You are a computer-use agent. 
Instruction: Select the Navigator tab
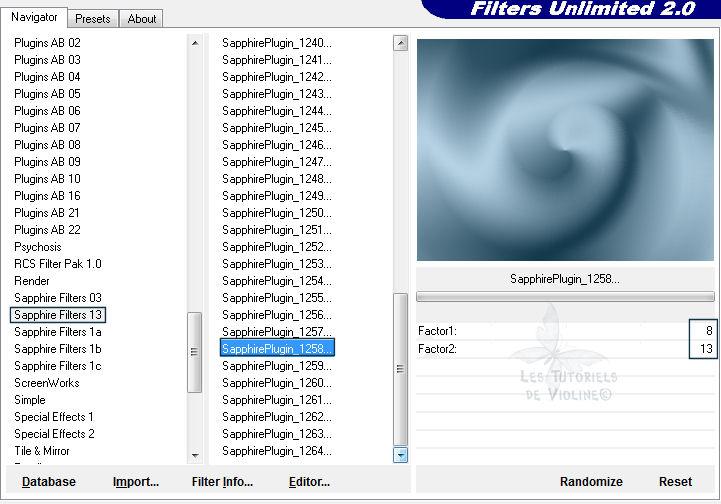click(35, 17)
